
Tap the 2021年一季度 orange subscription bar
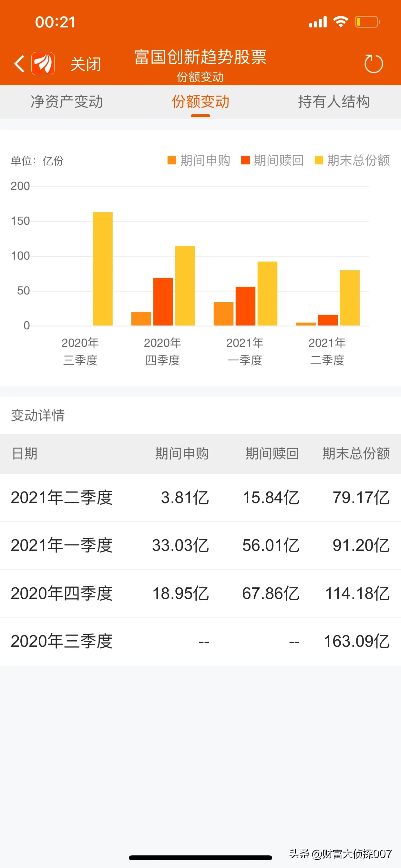click(223, 314)
